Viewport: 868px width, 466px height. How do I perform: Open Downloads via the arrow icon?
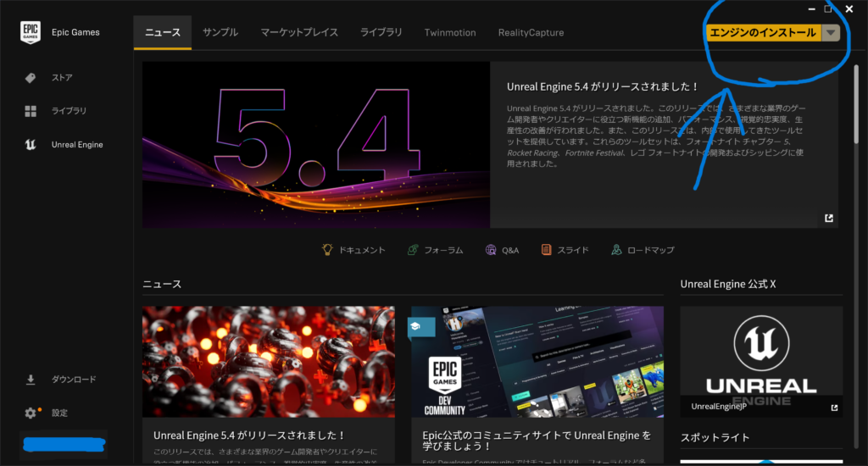tap(31, 380)
